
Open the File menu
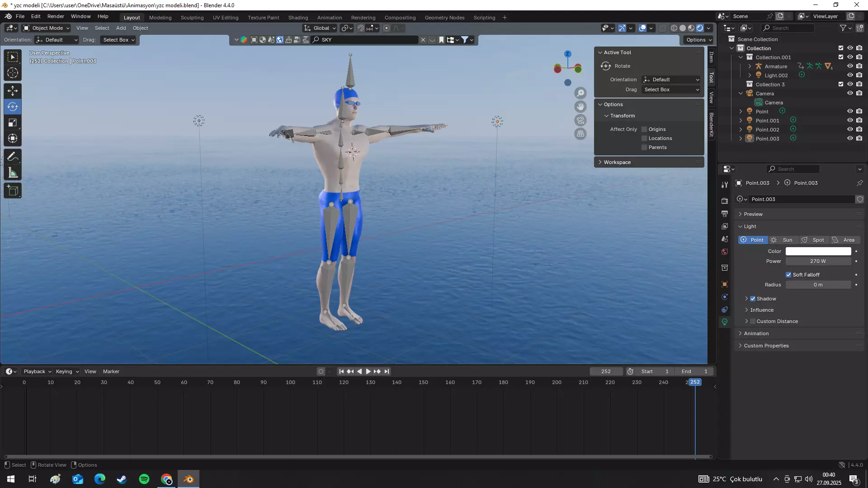click(x=20, y=16)
